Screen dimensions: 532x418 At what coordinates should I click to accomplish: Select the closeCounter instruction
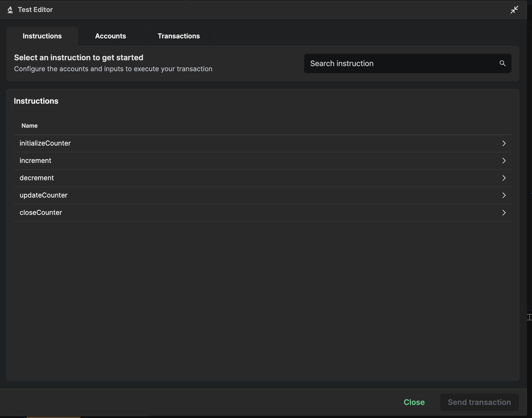pyautogui.click(x=41, y=212)
